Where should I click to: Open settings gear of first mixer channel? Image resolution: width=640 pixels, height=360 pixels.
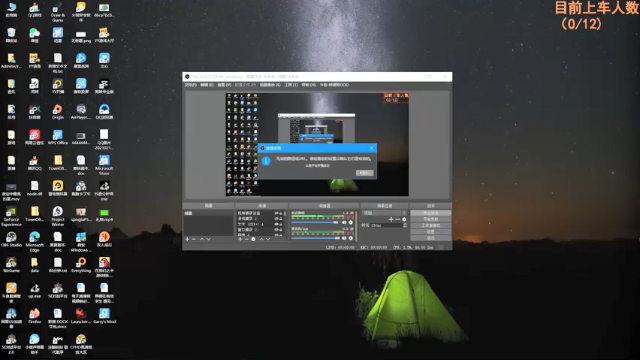[351, 222]
